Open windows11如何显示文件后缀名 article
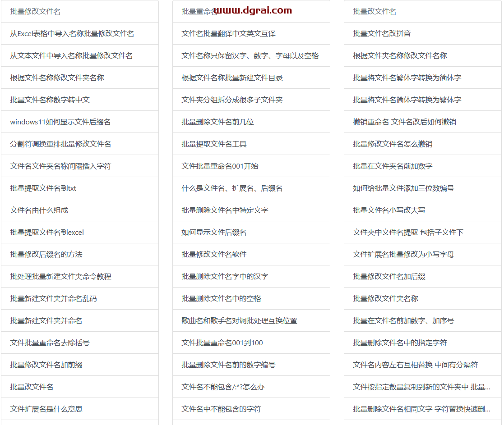 click(60, 122)
